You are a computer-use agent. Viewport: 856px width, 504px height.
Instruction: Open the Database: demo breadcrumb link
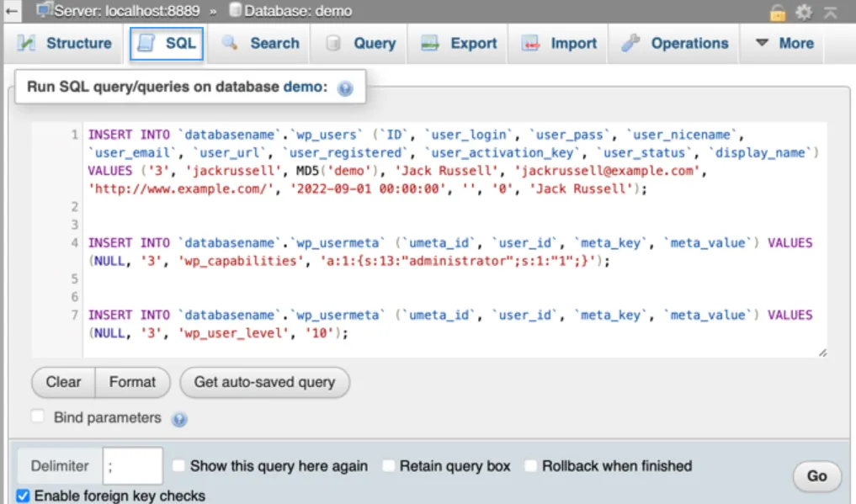point(297,11)
